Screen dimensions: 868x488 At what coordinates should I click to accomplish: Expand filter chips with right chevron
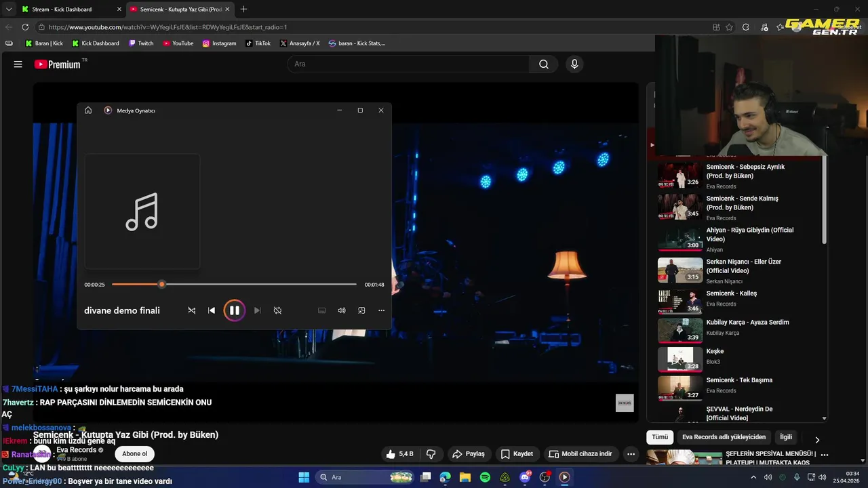click(x=817, y=440)
